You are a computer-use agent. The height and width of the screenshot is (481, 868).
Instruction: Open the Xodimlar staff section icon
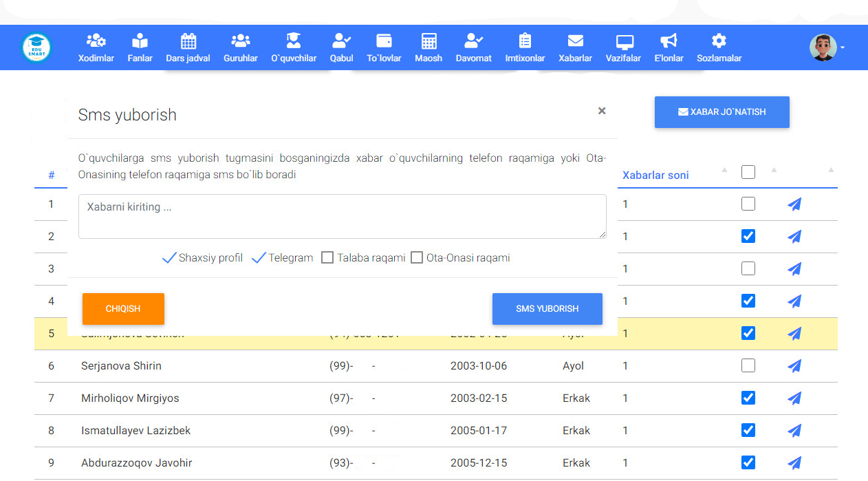pyautogui.click(x=96, y=41)
